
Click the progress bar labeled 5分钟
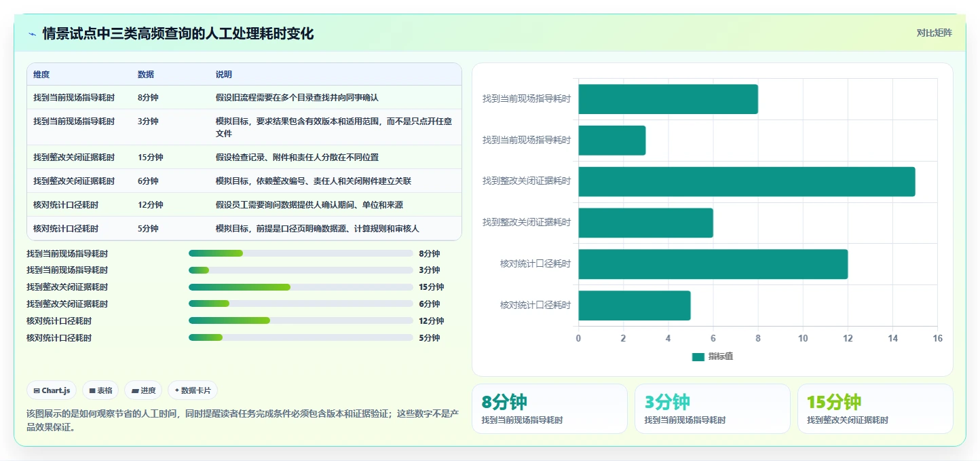tap(301, 337)
